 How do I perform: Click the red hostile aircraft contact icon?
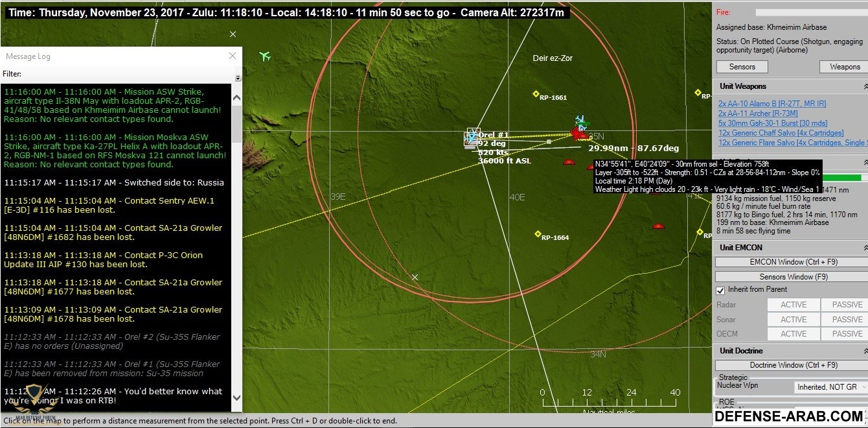576,133
